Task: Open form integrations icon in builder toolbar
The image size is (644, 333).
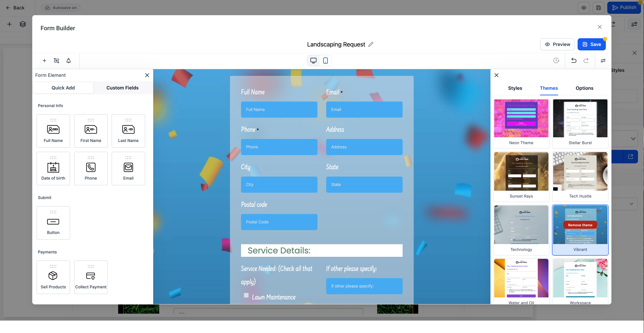Action: pyautogui.click(x=56, y=61)
